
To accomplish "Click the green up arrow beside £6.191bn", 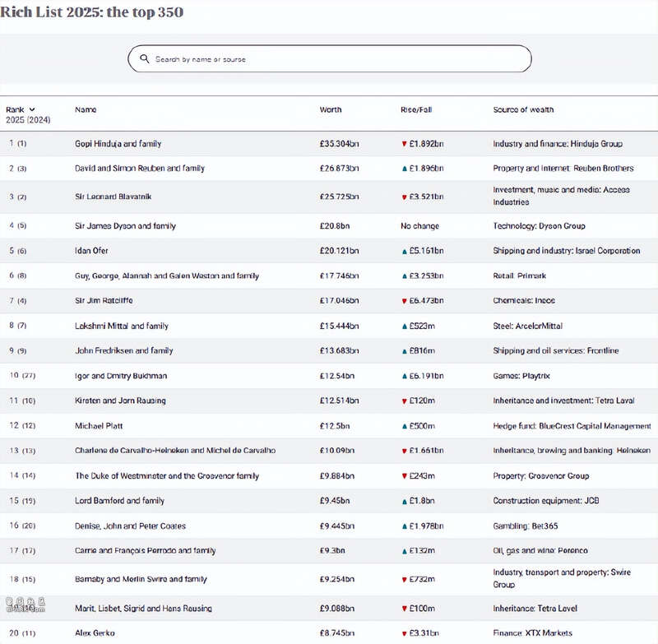I will [404, 376].
